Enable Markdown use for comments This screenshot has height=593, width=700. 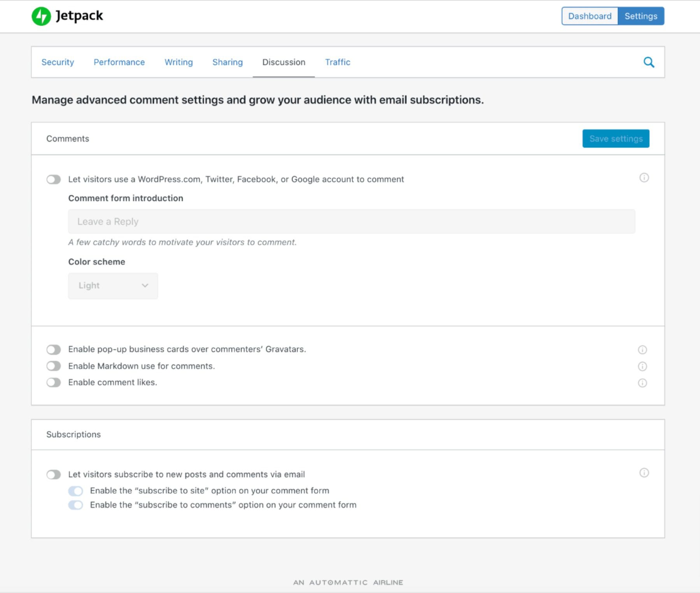coord(54,366)
